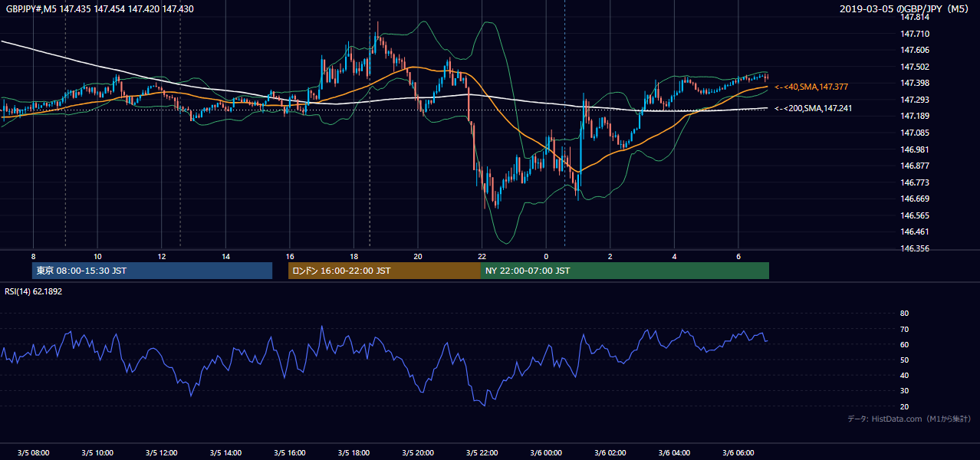This screenshot has height=460, width=980.
Task: Click price axis value 146.461
Action: [916, 232]
